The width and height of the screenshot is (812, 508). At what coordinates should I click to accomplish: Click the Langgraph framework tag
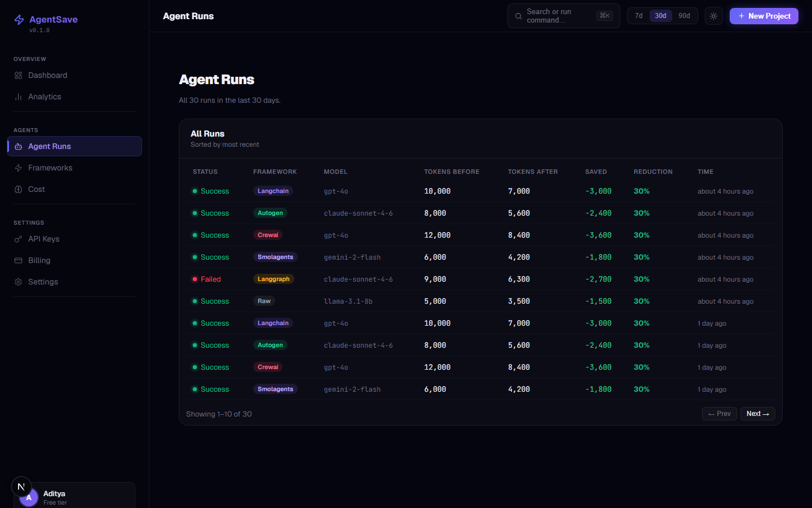click(273, 279)
